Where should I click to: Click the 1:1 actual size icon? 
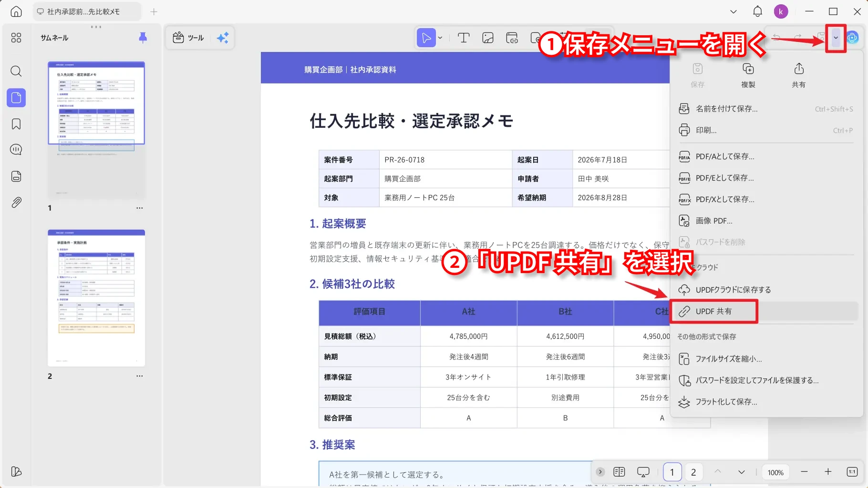pyautogui.click(x=852, y=472)
